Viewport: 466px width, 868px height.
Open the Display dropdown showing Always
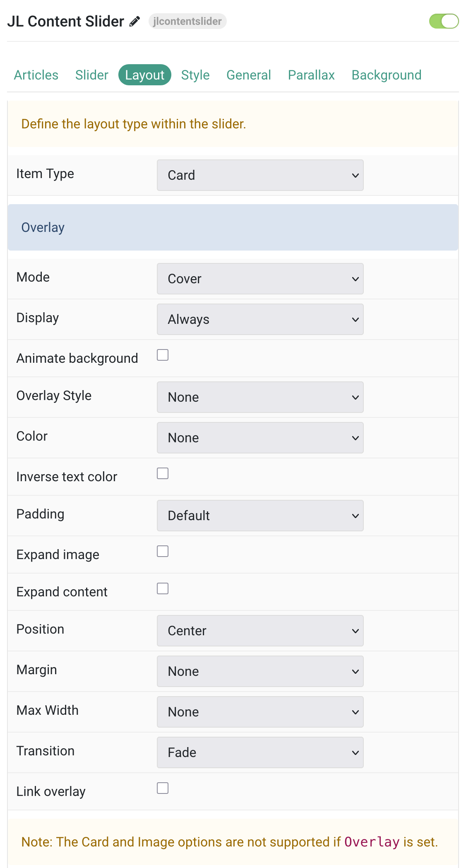coord(260,319)
